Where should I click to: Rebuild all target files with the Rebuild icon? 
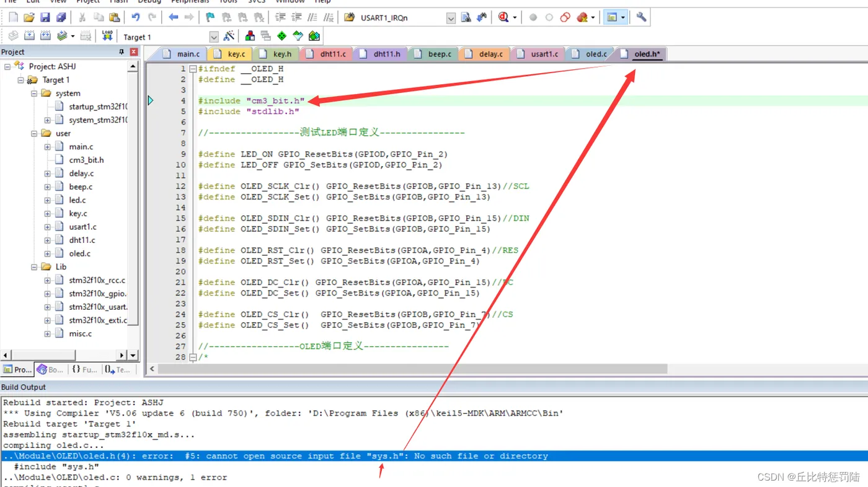click(45, 37)
